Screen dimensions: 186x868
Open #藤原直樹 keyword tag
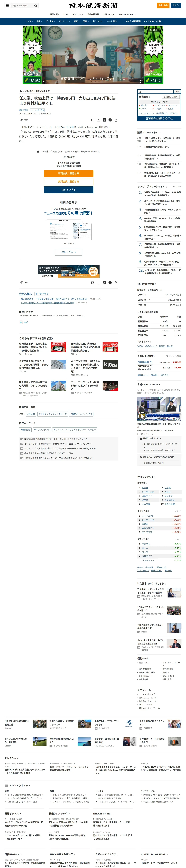coord(25,430)
